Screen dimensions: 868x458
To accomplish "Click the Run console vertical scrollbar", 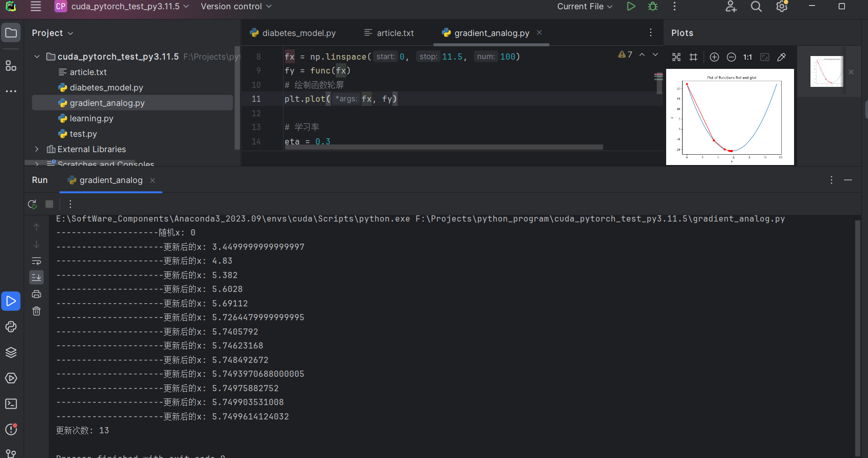I will [858, 338].
